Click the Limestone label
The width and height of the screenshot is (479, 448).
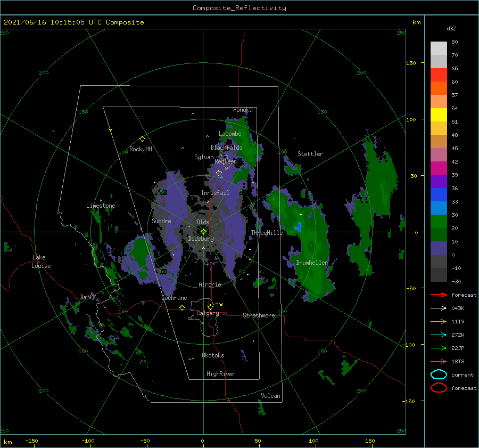[101, 206]
